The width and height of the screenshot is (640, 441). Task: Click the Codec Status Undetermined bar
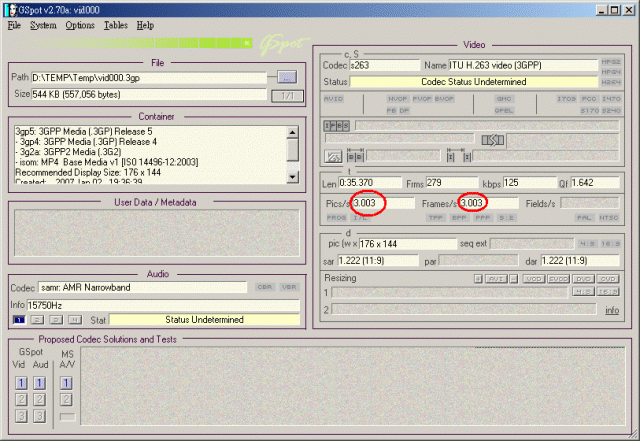tap(474, 82)
